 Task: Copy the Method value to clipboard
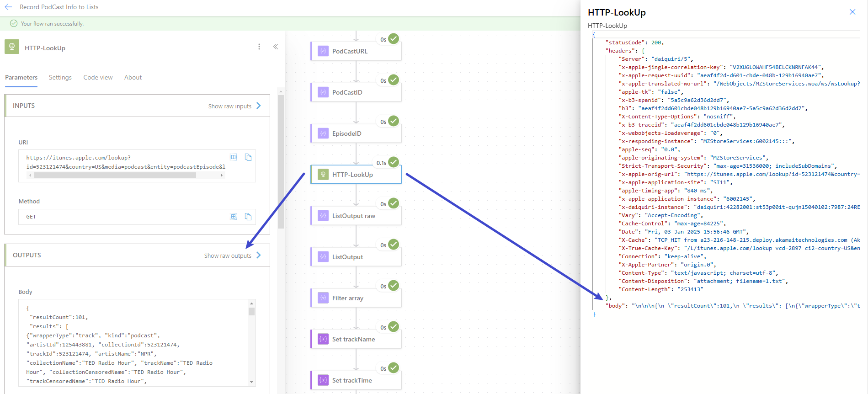click(x=248, y=217)
